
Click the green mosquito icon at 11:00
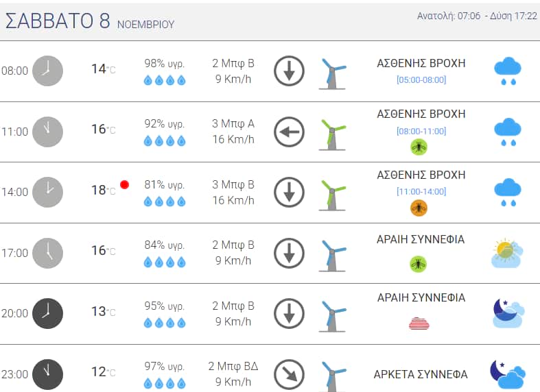point(419,147)
